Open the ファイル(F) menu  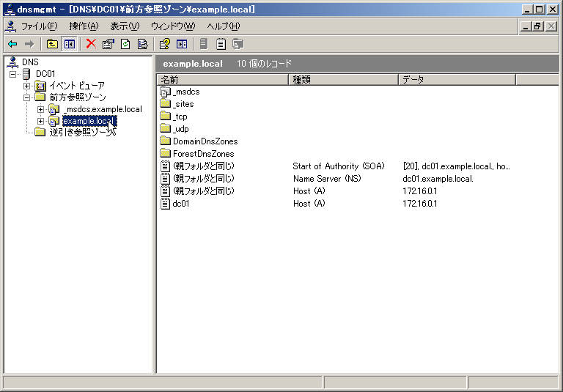pyautogui.click(x=40, y=26)
